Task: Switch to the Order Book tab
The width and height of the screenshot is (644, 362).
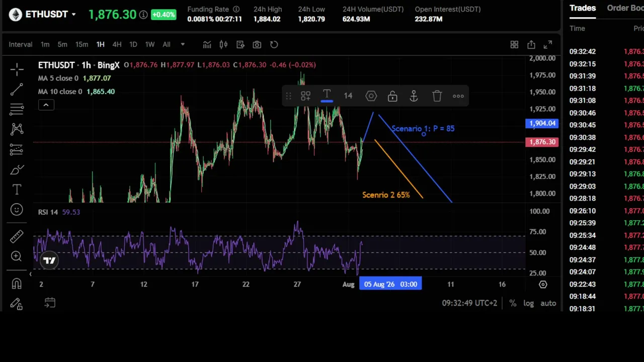Action: tap(625, 8)
